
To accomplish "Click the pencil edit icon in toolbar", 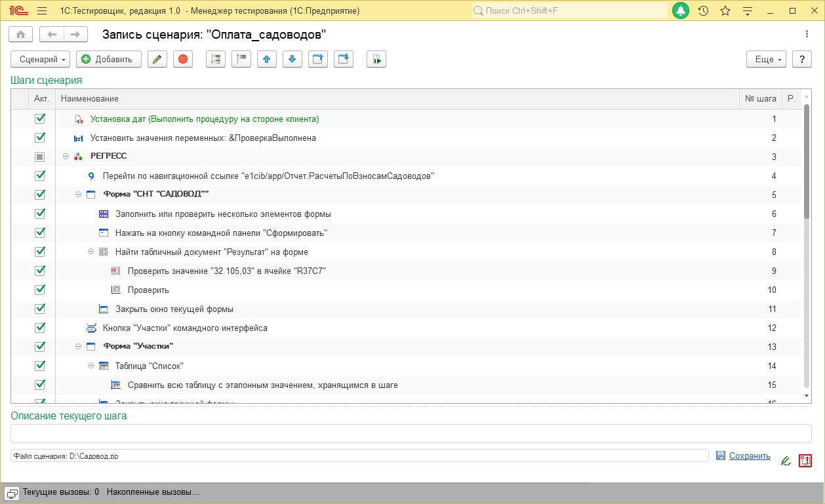I will coord(156,59).
